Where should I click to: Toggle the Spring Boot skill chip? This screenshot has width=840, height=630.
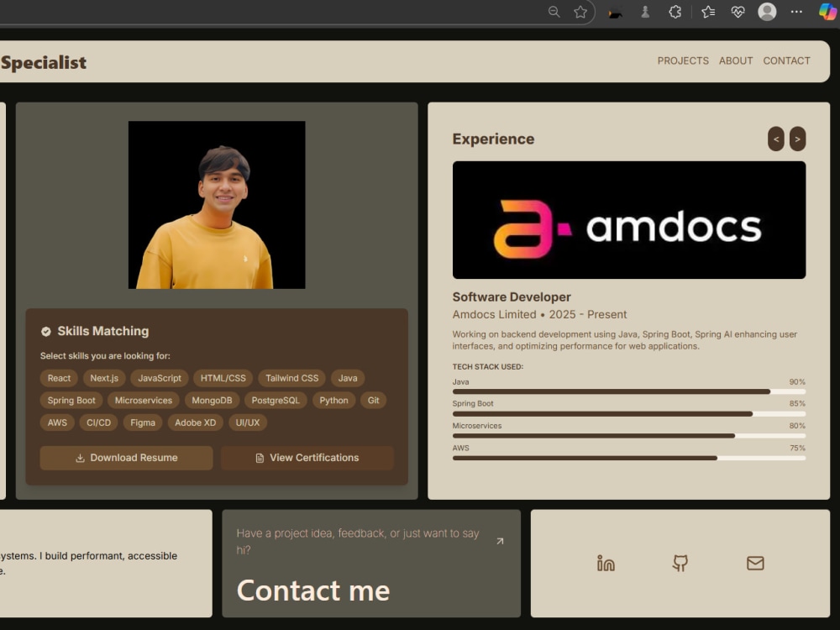[71, 400]
